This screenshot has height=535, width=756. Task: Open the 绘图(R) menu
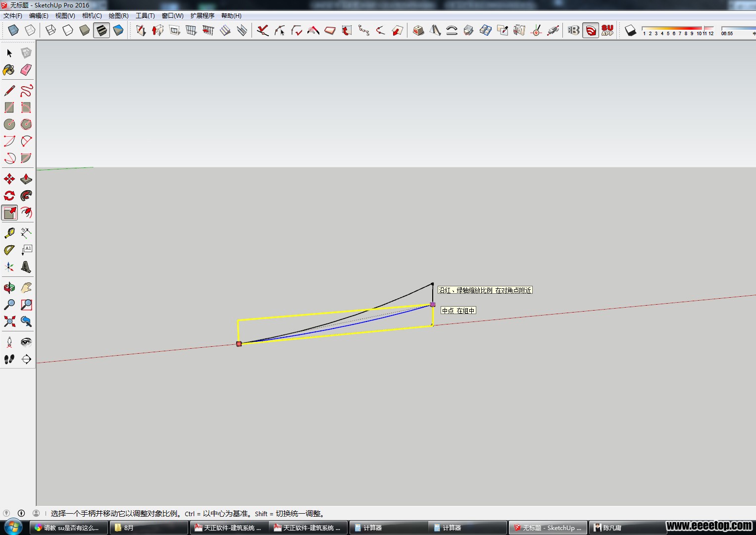(x=118, y=16)
